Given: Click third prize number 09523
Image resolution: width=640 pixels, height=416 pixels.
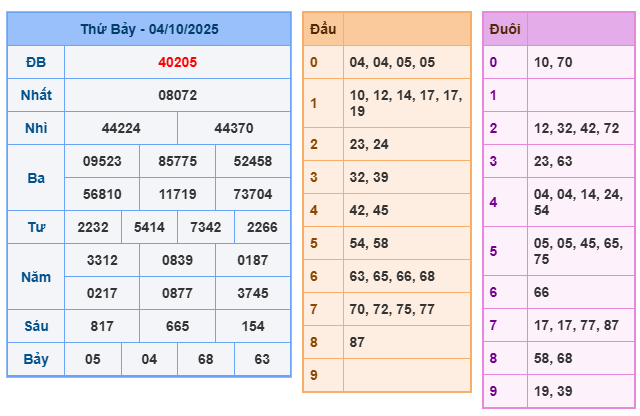Looking at the screenshot, I should tap(102, 161).
